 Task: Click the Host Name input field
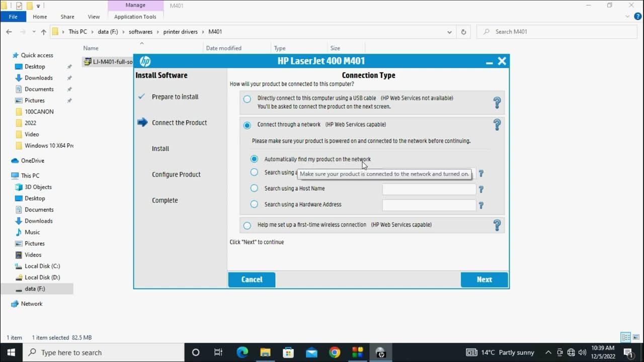pyautogui.click(x=429, y=189)
